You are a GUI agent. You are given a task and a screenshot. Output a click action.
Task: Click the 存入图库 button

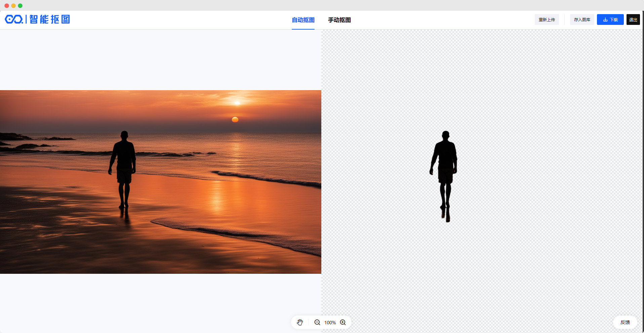click(x=582, y=20)
